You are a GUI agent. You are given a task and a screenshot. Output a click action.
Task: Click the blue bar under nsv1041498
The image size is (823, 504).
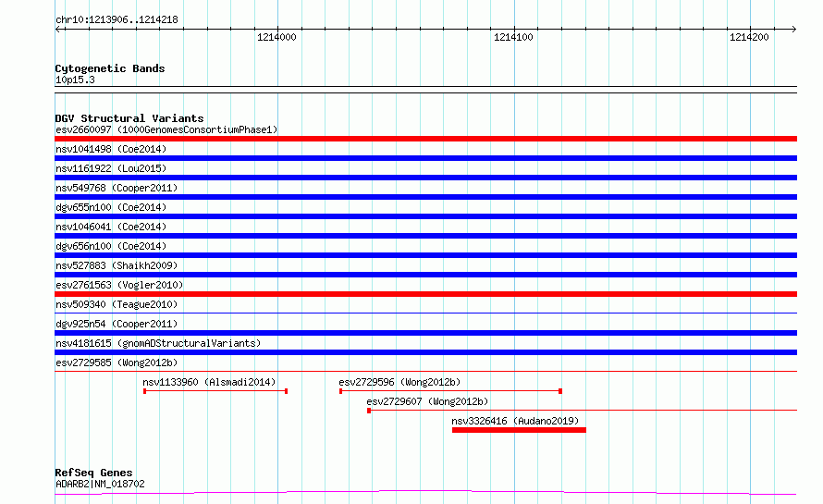(425, 158)
